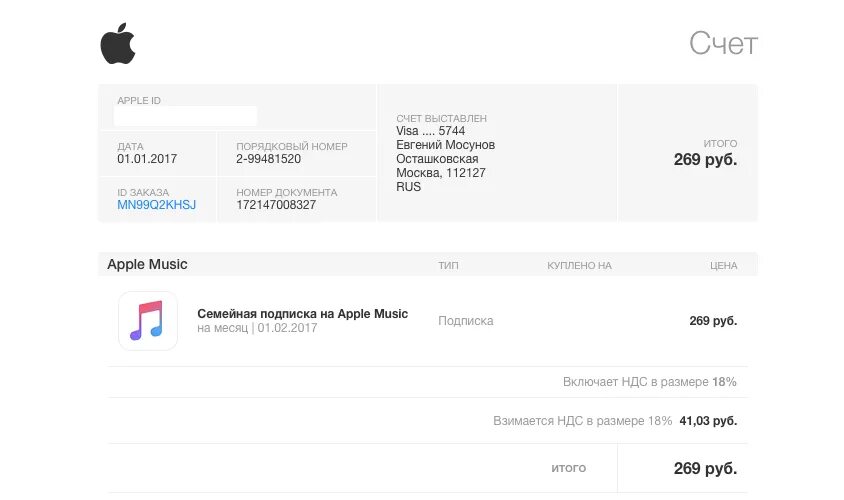The image size is (844, 500).
Task: Click the "Apple Music" section header
Action: coord(147,264)
